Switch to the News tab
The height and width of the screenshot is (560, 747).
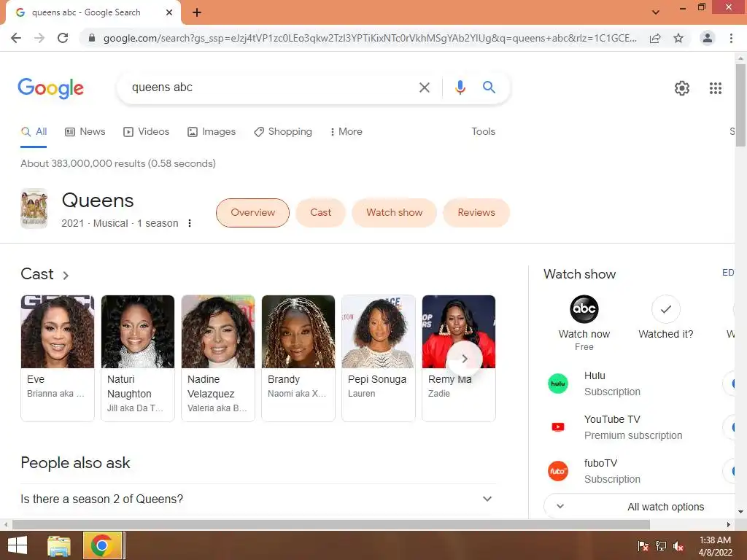point(85,131)
